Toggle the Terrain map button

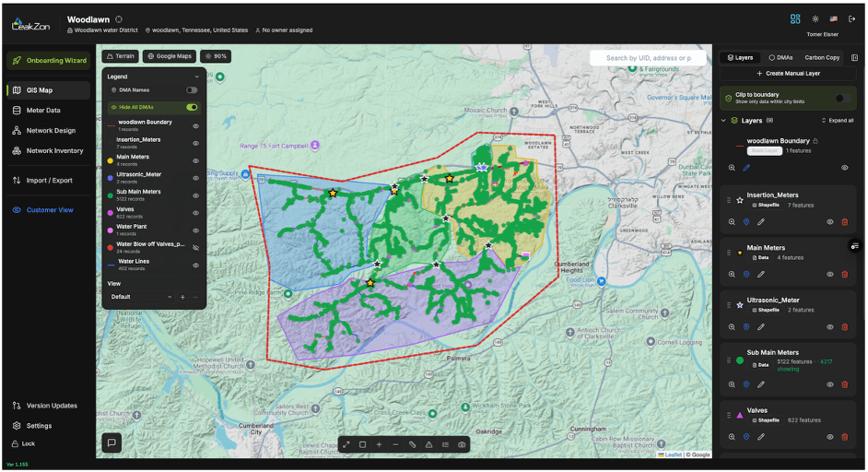pos(120,56)
